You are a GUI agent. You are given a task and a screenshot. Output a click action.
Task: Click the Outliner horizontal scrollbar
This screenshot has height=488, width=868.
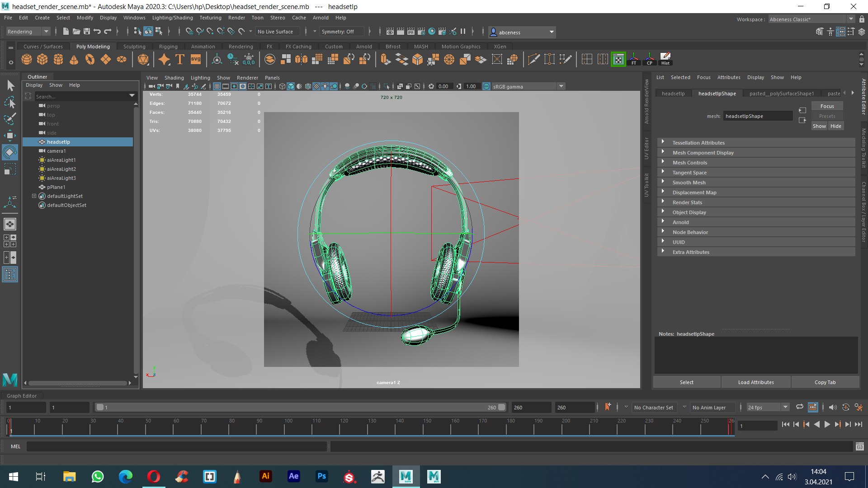click(77, 383)
